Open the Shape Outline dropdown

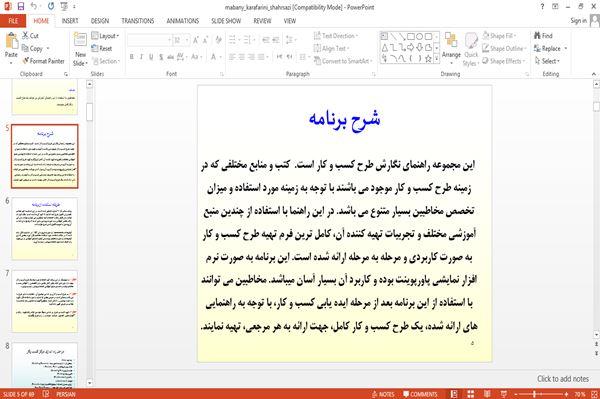click(x=504, y=48)
